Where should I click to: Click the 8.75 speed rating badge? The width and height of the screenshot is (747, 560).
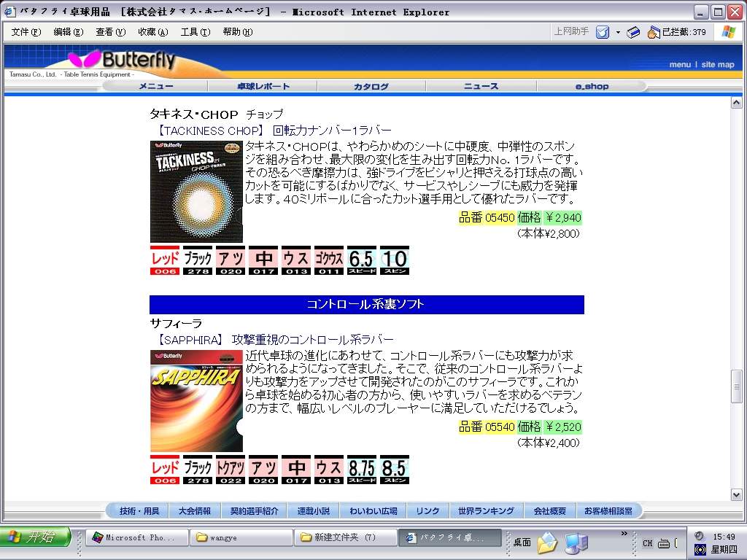pos(362,470)
